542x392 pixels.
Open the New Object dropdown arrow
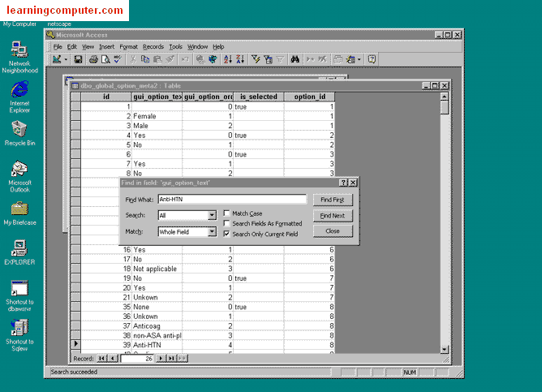tap(359, 59)
